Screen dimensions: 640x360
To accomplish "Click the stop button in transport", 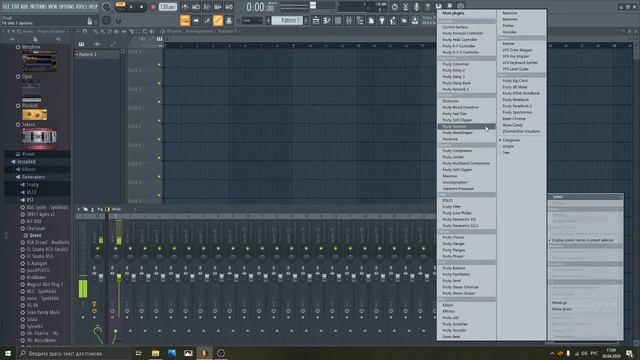I will pos(142,7).
